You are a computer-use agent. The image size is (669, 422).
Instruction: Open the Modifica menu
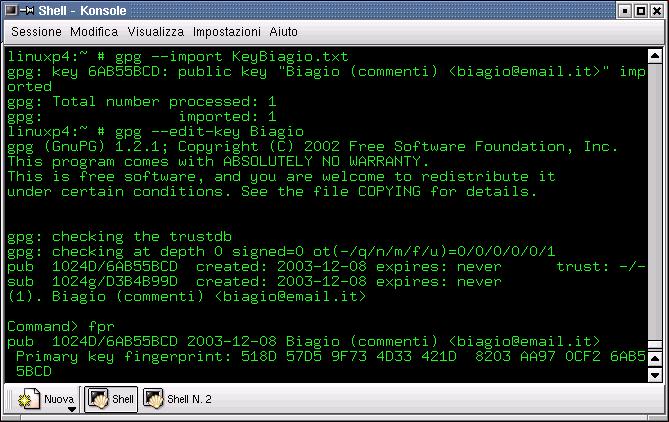tap(94, 32)
